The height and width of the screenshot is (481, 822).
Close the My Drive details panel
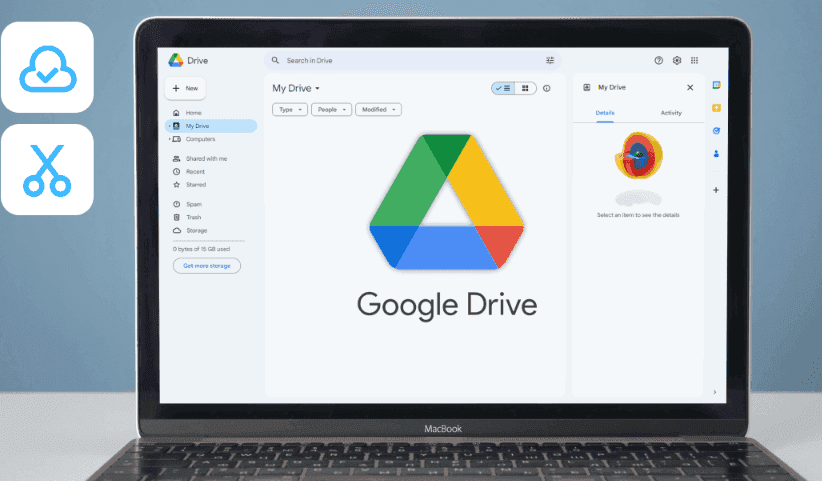pos(690,88)
